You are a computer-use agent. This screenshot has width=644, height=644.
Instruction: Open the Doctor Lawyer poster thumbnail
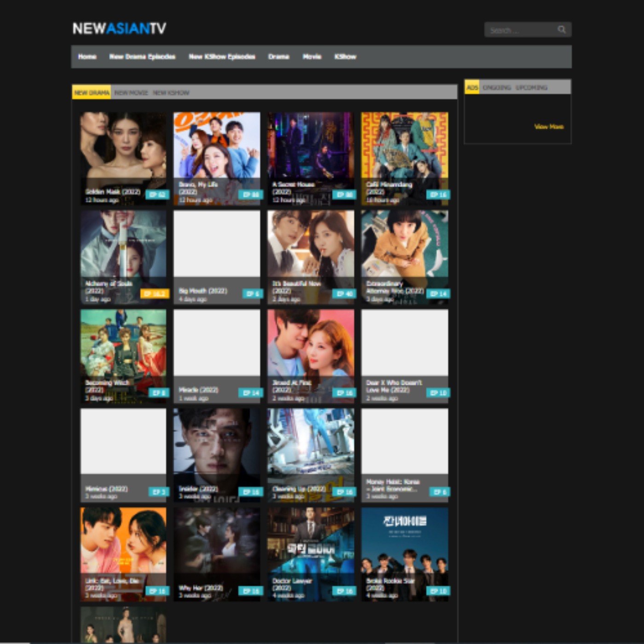coord(311,554)
